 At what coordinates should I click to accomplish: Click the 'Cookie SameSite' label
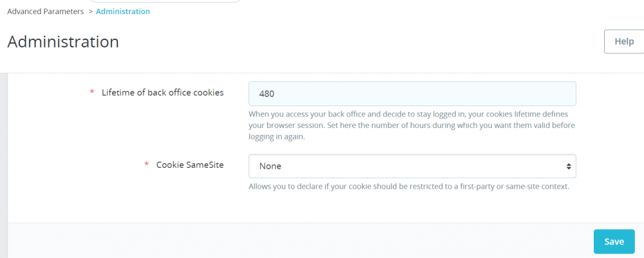190,165
